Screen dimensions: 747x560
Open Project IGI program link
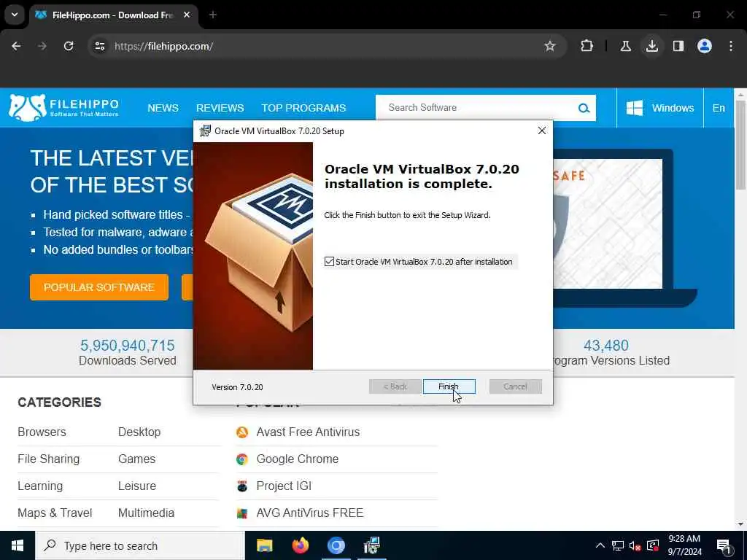[x=284, y=486]
